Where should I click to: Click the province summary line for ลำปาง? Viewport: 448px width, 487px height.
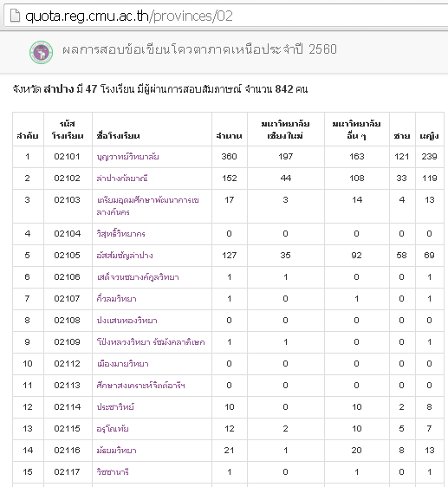(x=160, y=89)
